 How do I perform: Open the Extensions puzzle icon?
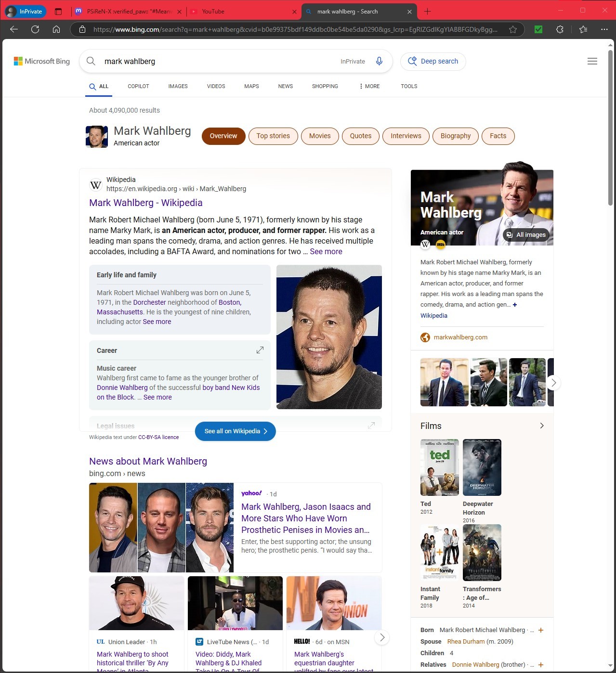pyautogui.click(x=560, y=29)
